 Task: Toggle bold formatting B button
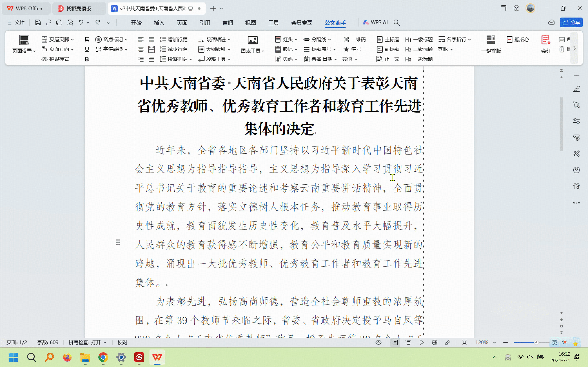click(87, 59)
